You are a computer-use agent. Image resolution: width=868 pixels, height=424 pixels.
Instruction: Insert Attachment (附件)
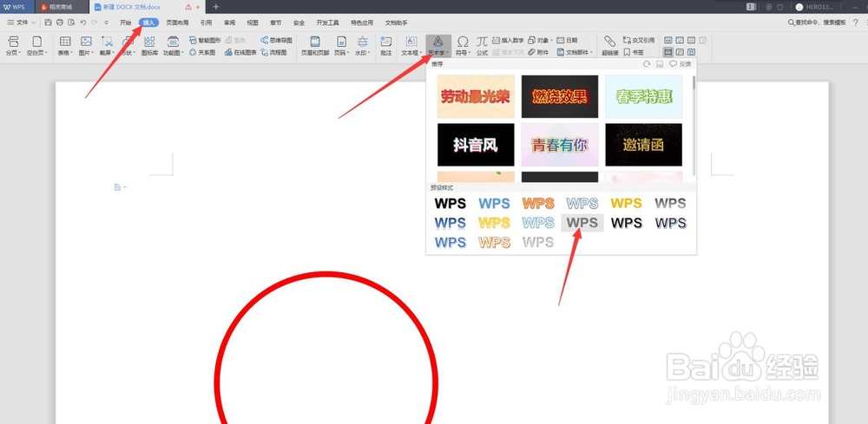tap(538, 53)
